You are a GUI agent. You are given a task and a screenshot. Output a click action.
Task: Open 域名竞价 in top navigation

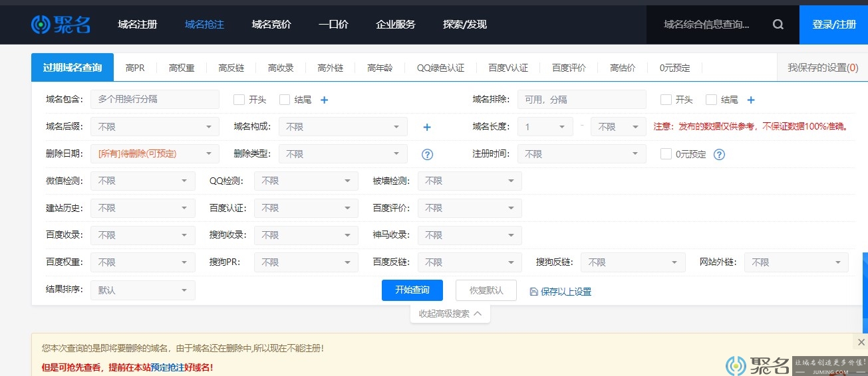(x=271, y=25)
